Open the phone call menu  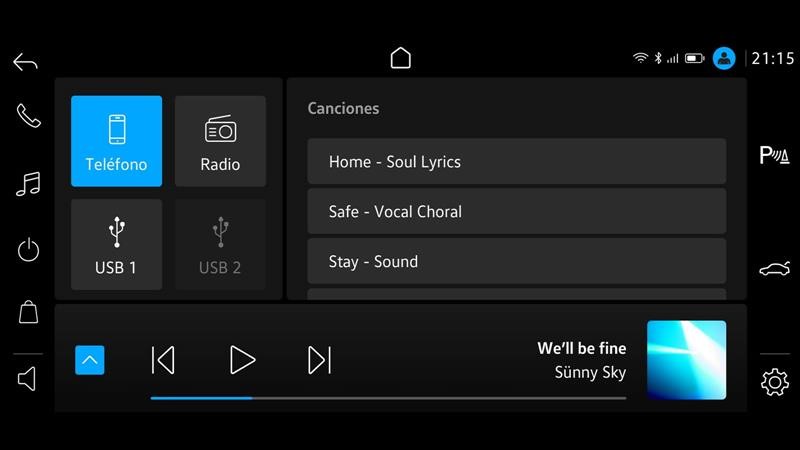point(28,116)
